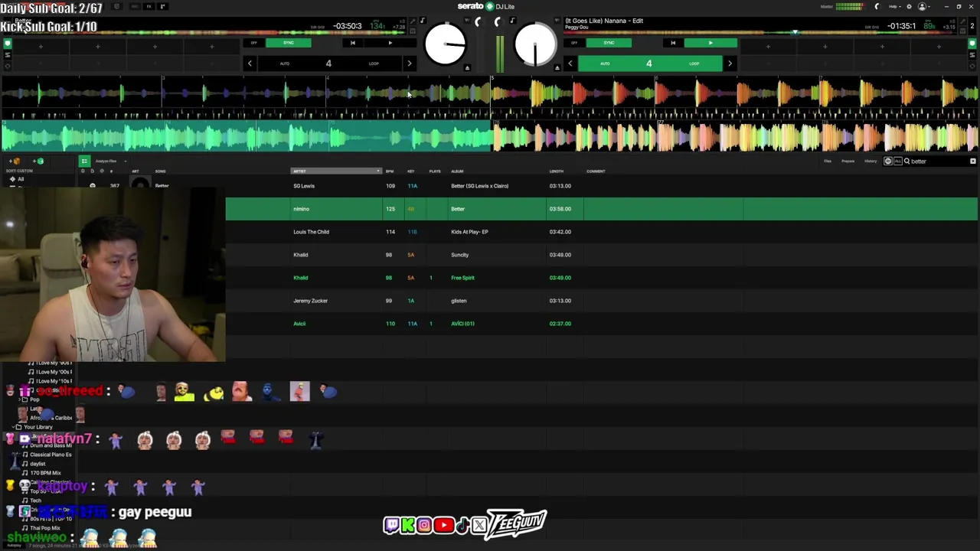This screenshot has height=551, width=980.
Task: Open the Artist column dropdown arrow
Action: (x=378, y=171)
